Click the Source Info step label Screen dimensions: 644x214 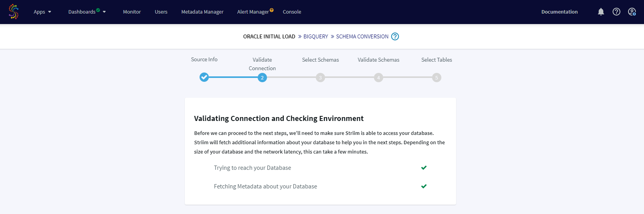[x=204, y=59]
